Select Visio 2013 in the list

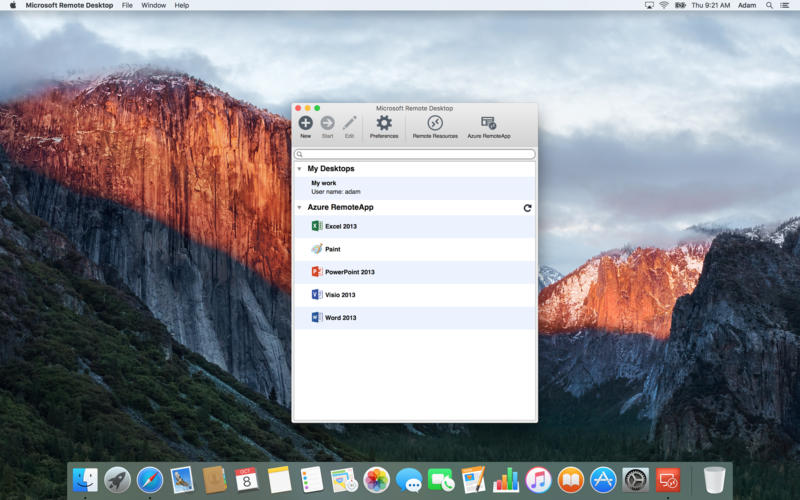click(x=340, y=295)
